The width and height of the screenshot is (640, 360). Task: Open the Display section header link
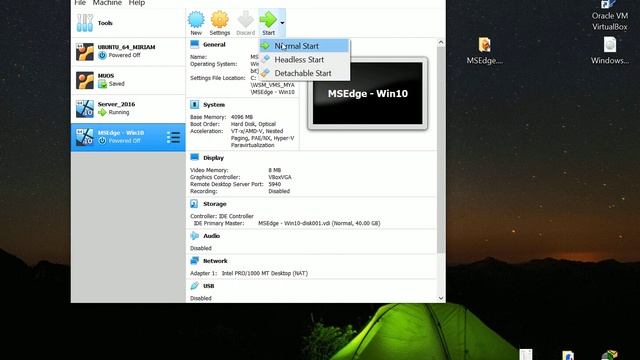[x=213, y=158]
